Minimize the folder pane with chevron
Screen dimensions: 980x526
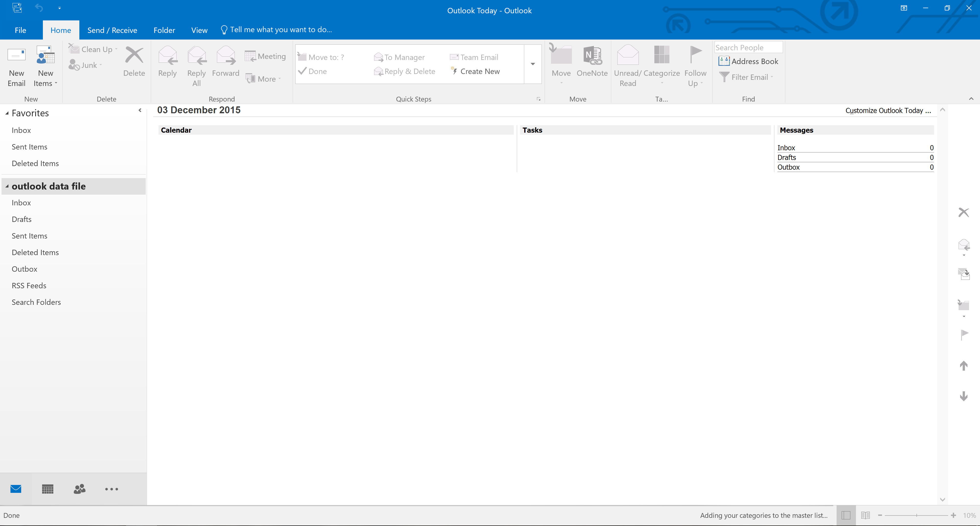tap(140, 110)
